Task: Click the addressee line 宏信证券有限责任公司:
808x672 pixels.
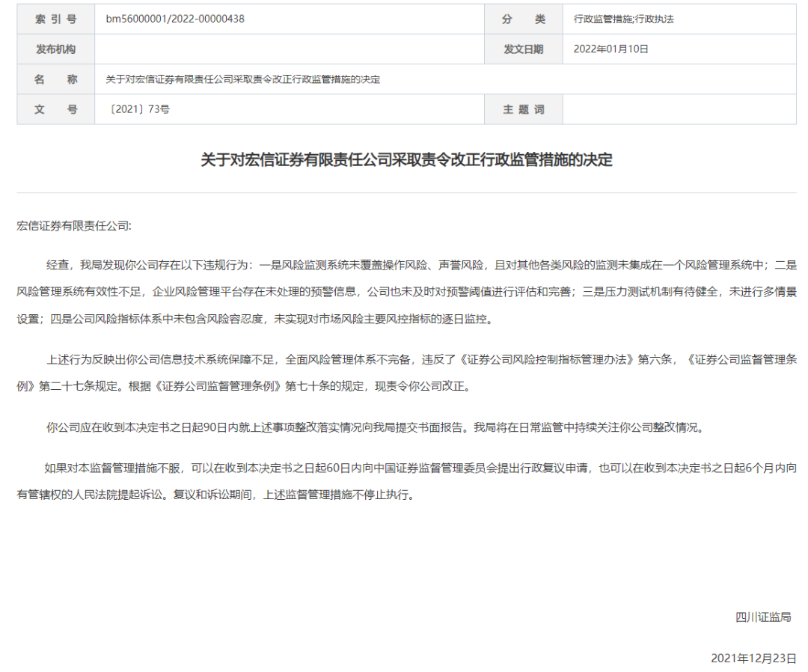Action: pos(74,226)
